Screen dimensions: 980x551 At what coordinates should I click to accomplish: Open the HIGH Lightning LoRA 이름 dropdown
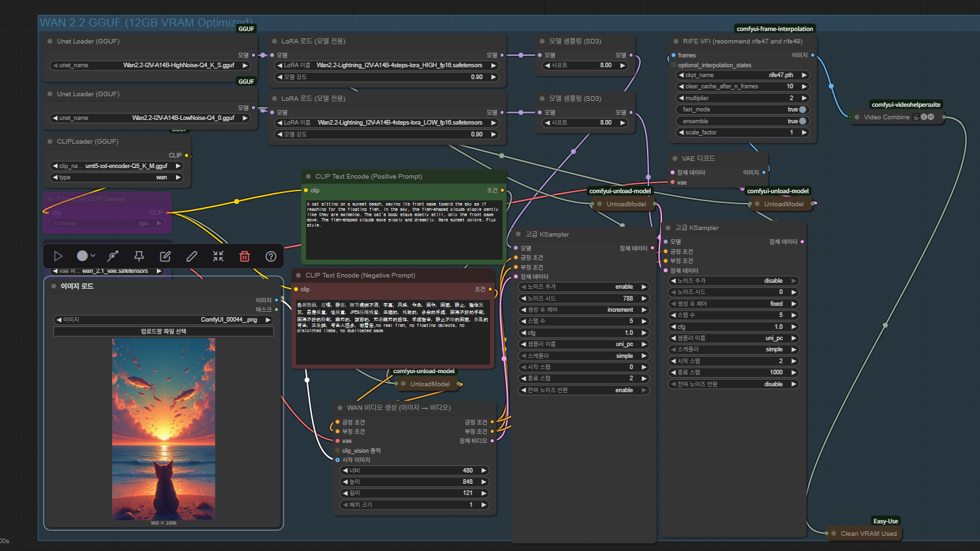386,65
